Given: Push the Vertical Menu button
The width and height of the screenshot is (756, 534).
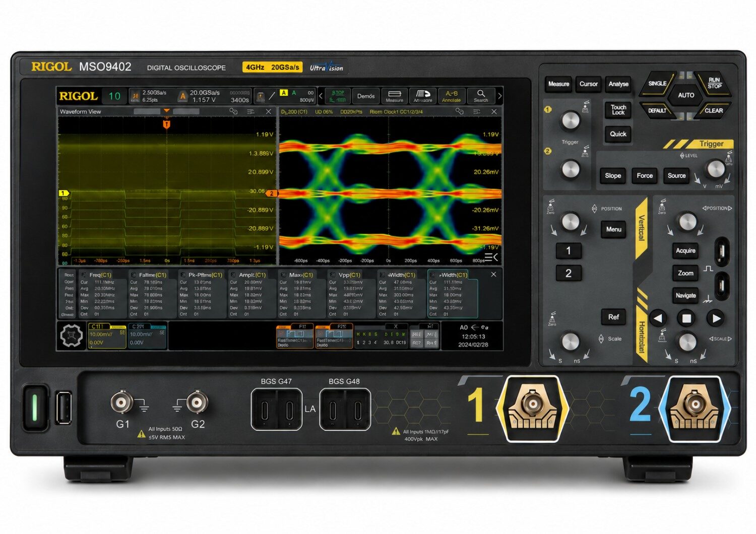Looking at the screenshot, I should 614,230.
